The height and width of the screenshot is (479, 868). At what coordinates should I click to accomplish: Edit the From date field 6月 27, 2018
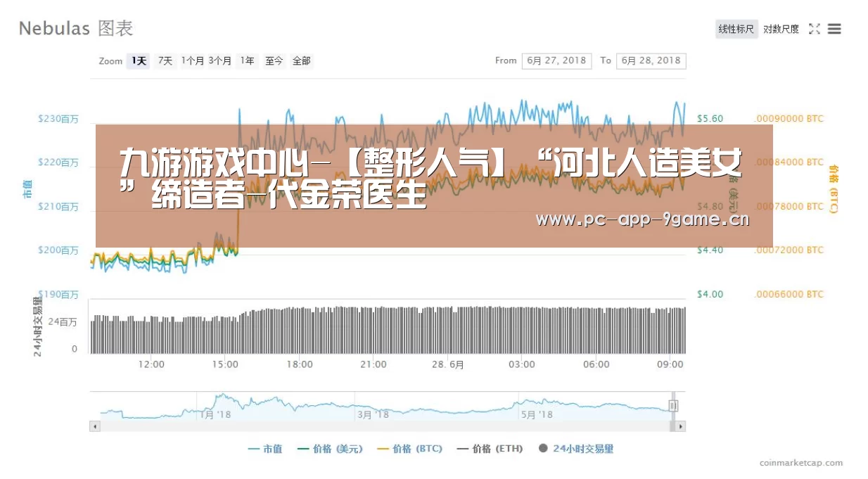click(557, 60)
